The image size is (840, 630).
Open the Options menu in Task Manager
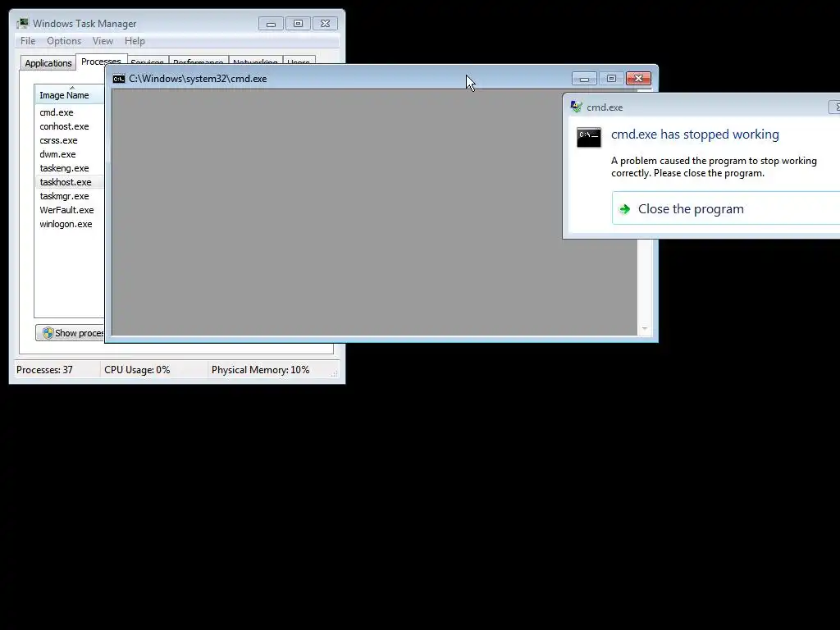(x=64, y=41)
